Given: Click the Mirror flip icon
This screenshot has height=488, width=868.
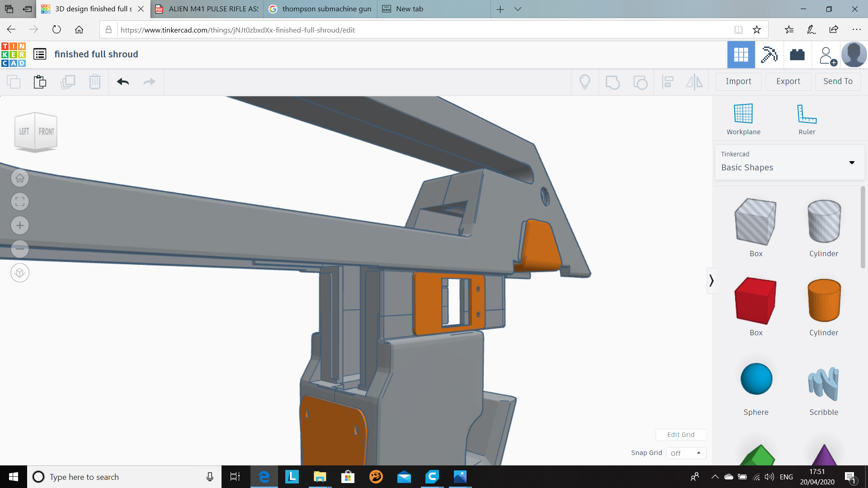Looking at the screenshot, I should (x=694, y=82).
